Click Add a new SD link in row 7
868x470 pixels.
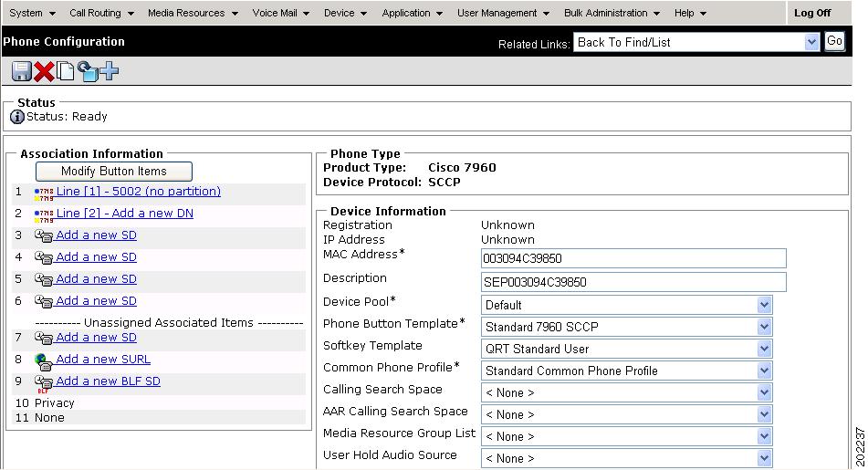tap(97, 337)
